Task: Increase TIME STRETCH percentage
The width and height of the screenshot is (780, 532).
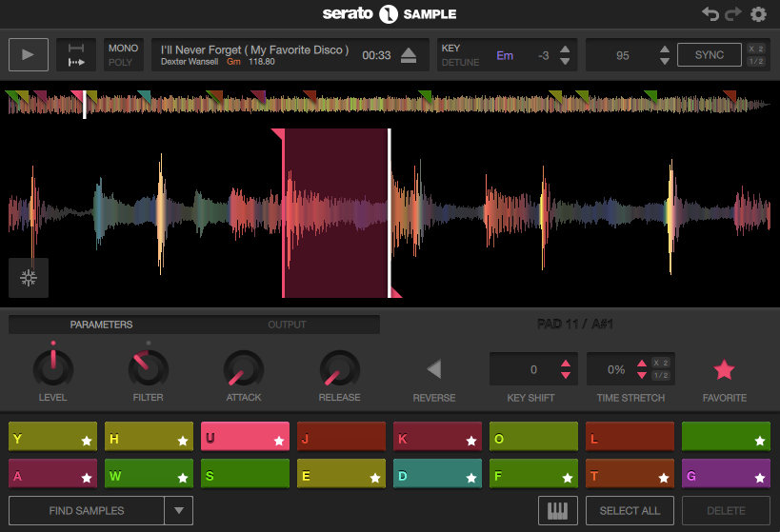Action: click(x=642, y=364)
